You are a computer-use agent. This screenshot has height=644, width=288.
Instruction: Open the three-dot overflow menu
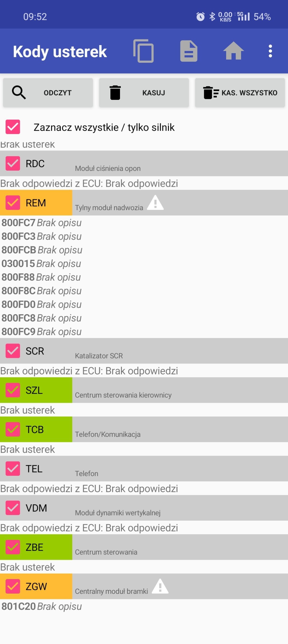tap(270, 51)
